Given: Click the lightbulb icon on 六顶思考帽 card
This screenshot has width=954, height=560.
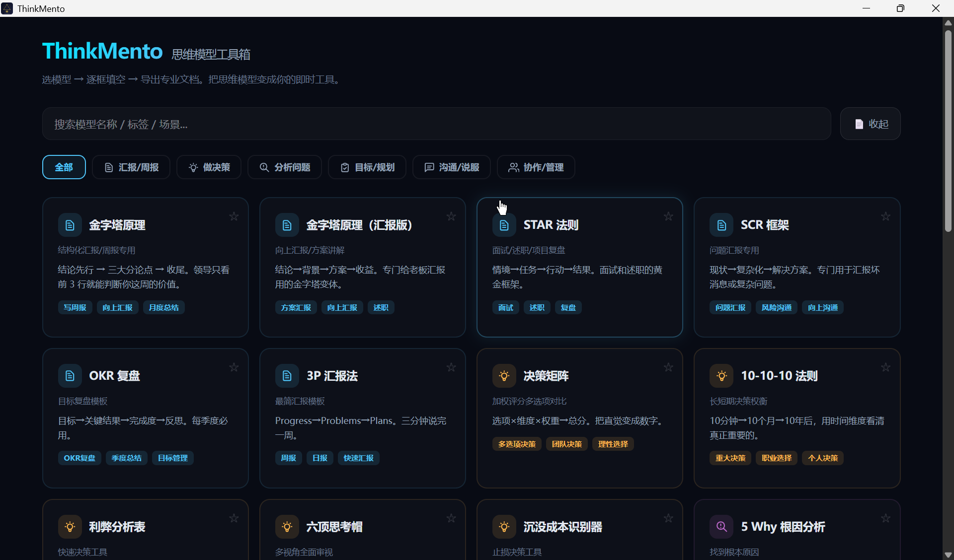Looking at the screenshot, I should point(287,527).
